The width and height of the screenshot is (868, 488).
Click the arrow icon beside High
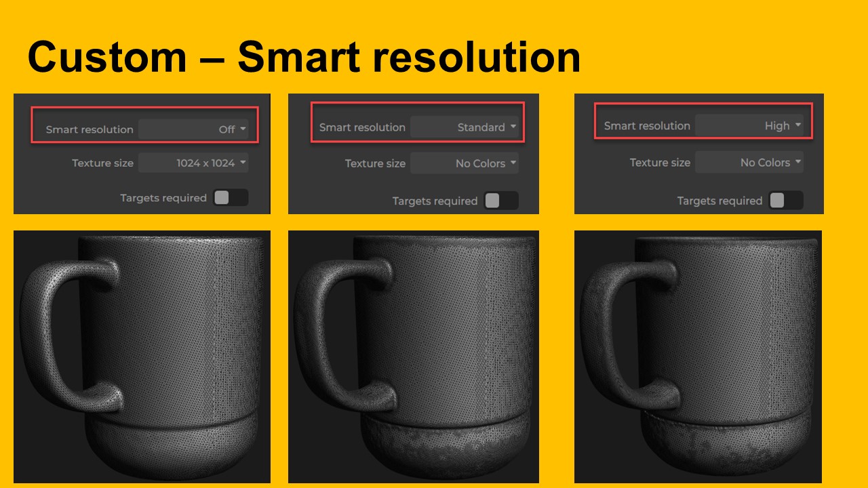click(x=798, y=125)
